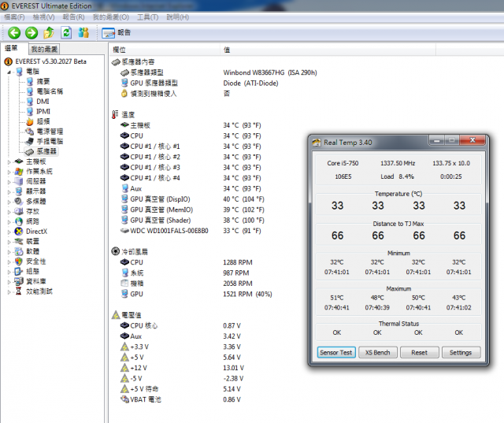This screenshot has height=423, width=504.
Task: Select the 超頻 flame icon item
Action: [30, 121]
